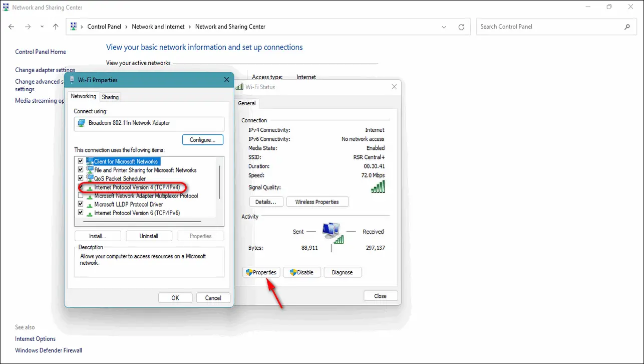Toggle the Internet Protocol Version 6 checkbox
644x364 pixels.
pyautogui.click(x=81, y=213)
